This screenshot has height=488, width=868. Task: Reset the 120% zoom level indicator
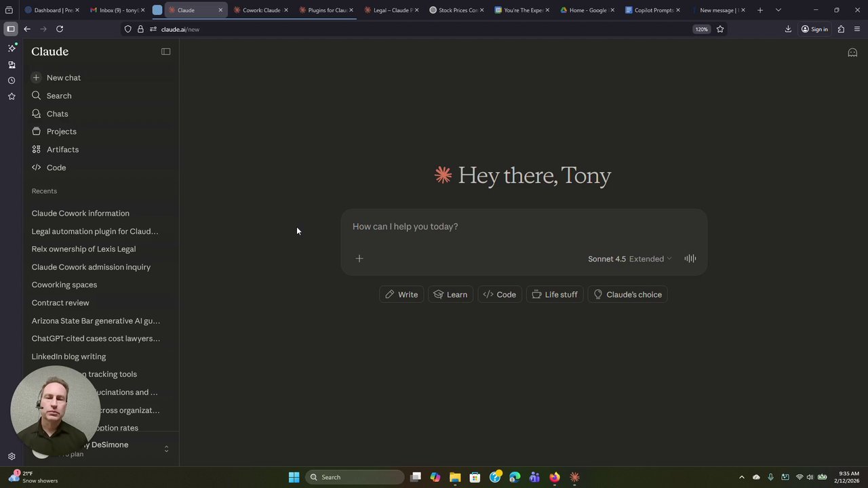pyautogui.click(x=701, y=29)
